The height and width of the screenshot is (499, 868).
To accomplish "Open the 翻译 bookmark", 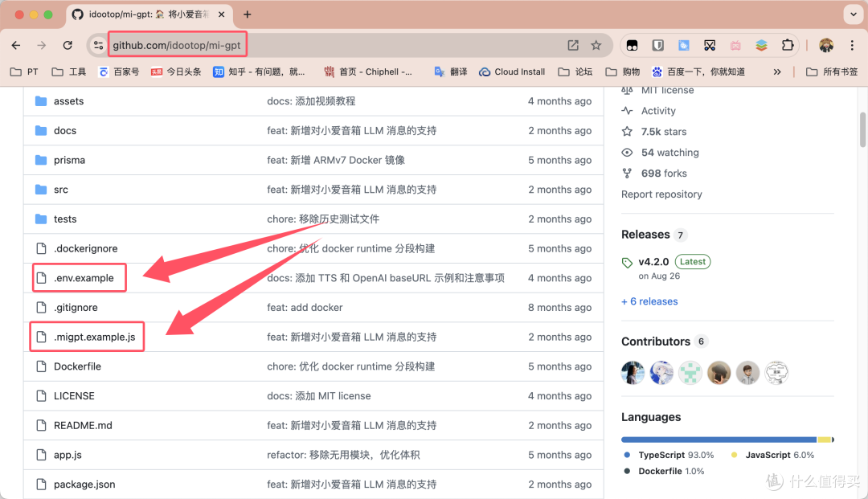I will click(451, 72).
